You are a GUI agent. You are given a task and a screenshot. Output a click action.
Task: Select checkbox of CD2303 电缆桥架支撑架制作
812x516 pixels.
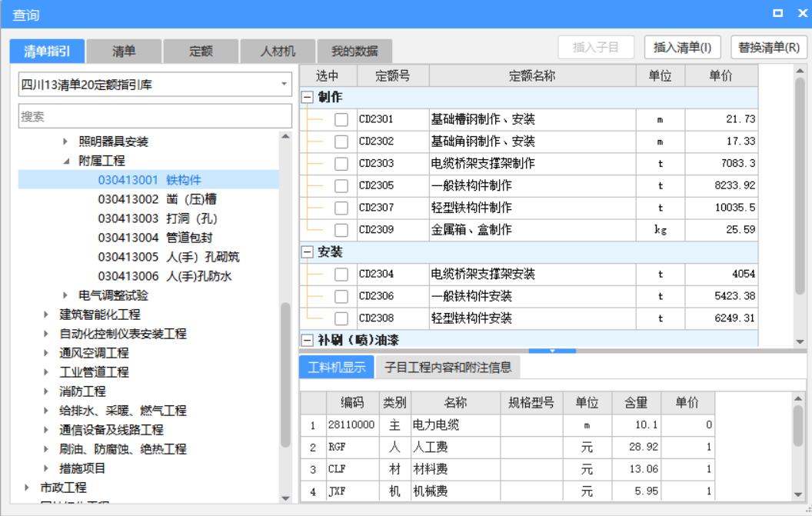click(x=341, y=164)
